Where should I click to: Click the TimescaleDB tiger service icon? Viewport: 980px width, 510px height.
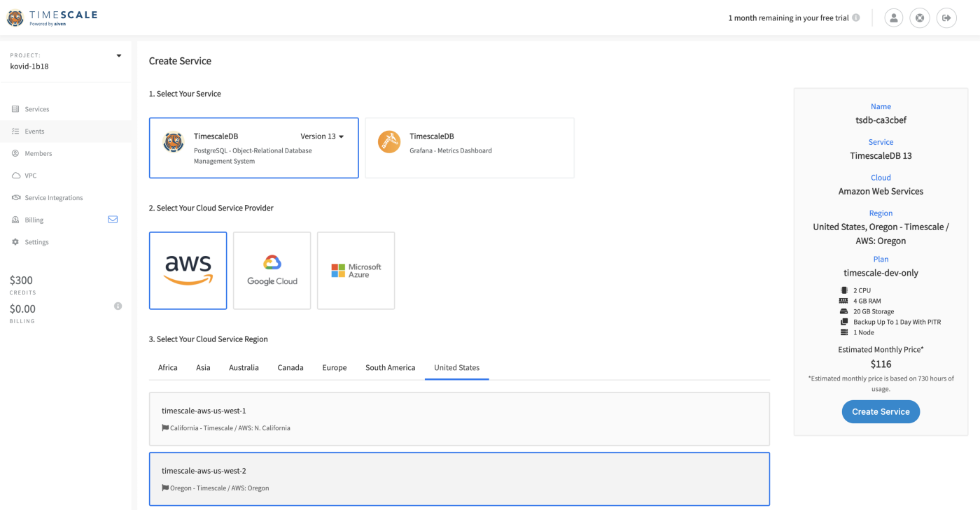click(173, 142)
